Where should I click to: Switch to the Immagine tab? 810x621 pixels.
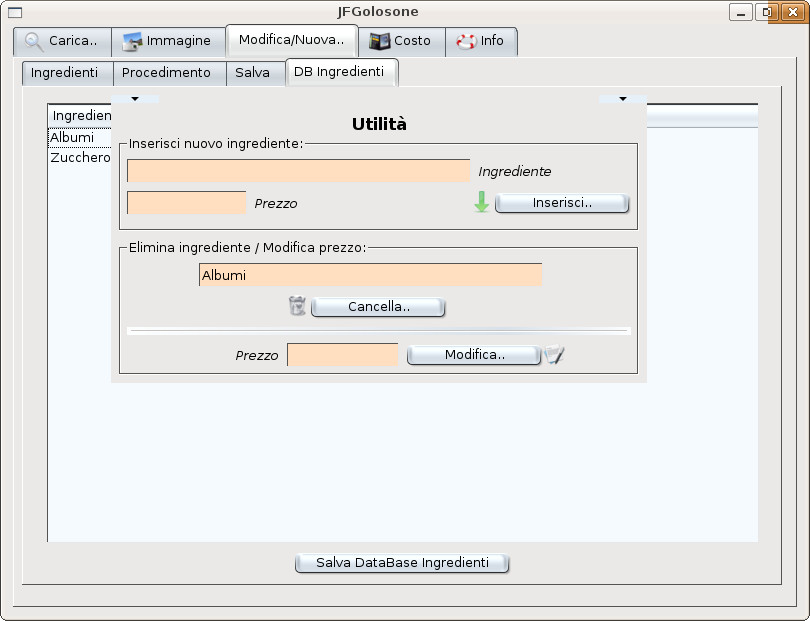(168, 41)
